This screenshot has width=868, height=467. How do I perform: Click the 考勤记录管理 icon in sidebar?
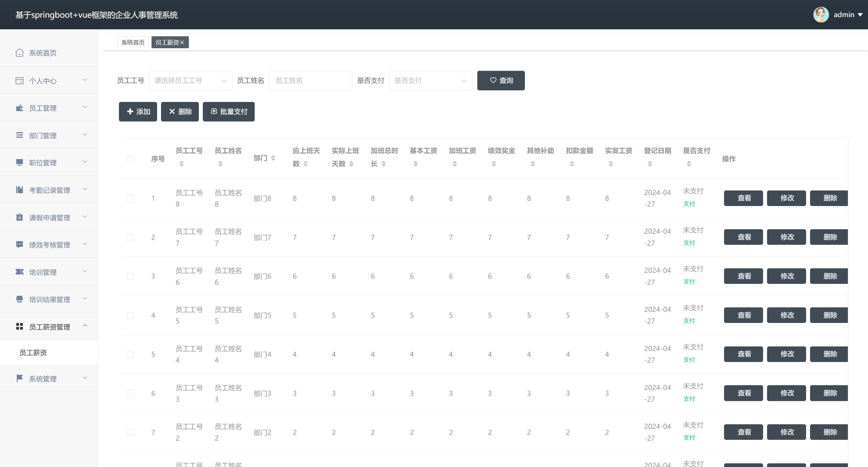[20, 190]
